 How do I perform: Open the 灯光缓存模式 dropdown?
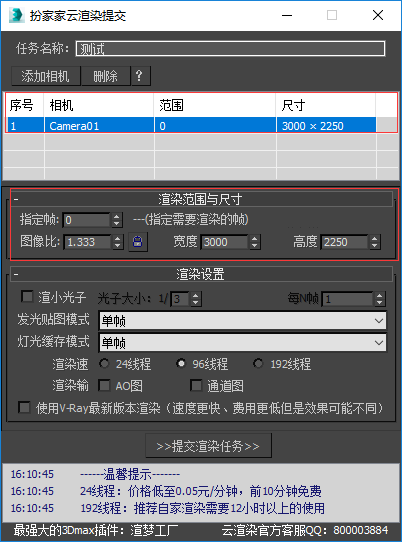pyautogui.click(x=242, y=343)
